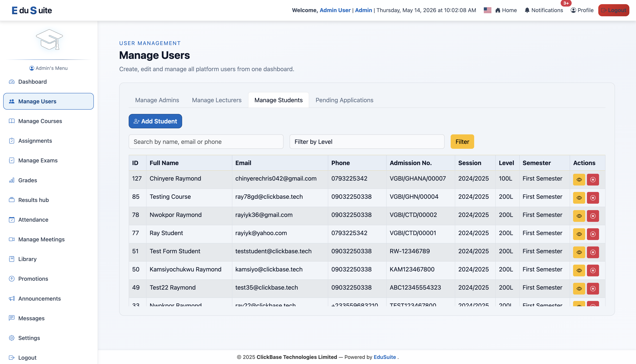Suspend Test Form Student with the red button

click(593, 252)
